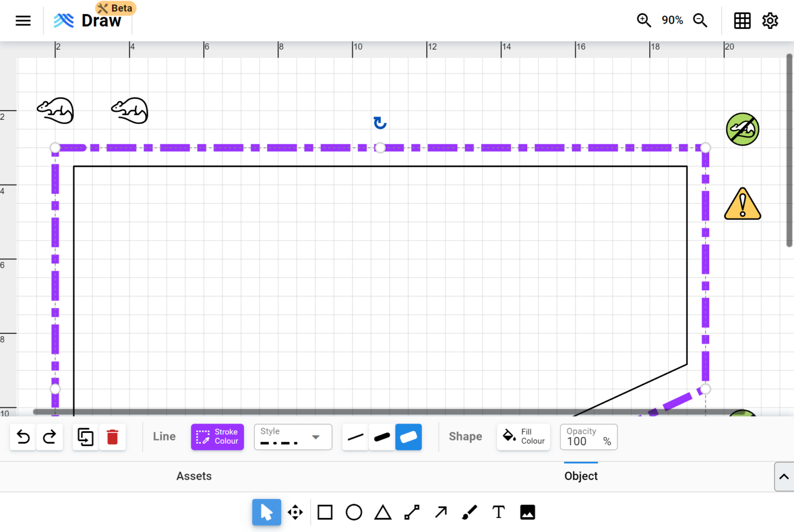The width and height of the screenshot is (794, 532).
Task: Pick the Freehand pencil tool
Action: pos(469,512)
